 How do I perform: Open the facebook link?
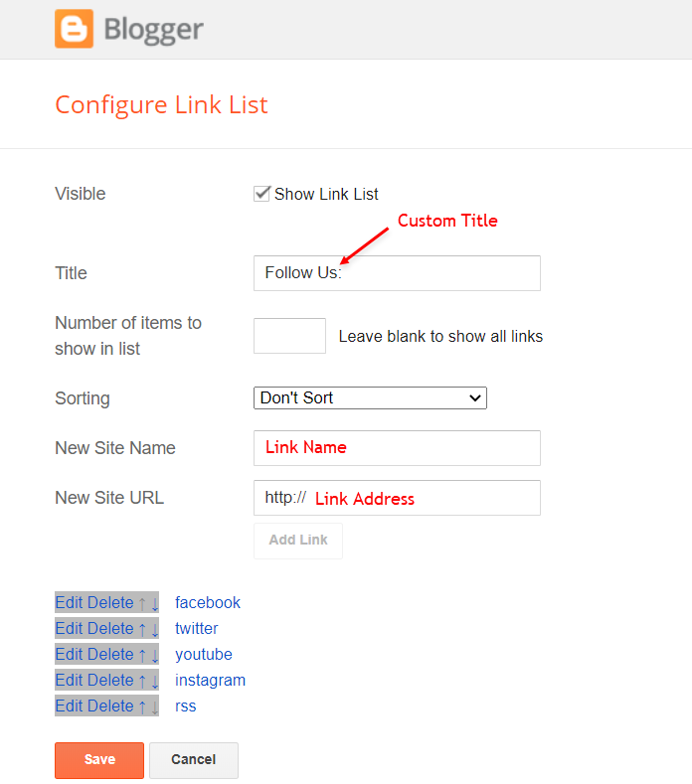[x=208, y=602]
